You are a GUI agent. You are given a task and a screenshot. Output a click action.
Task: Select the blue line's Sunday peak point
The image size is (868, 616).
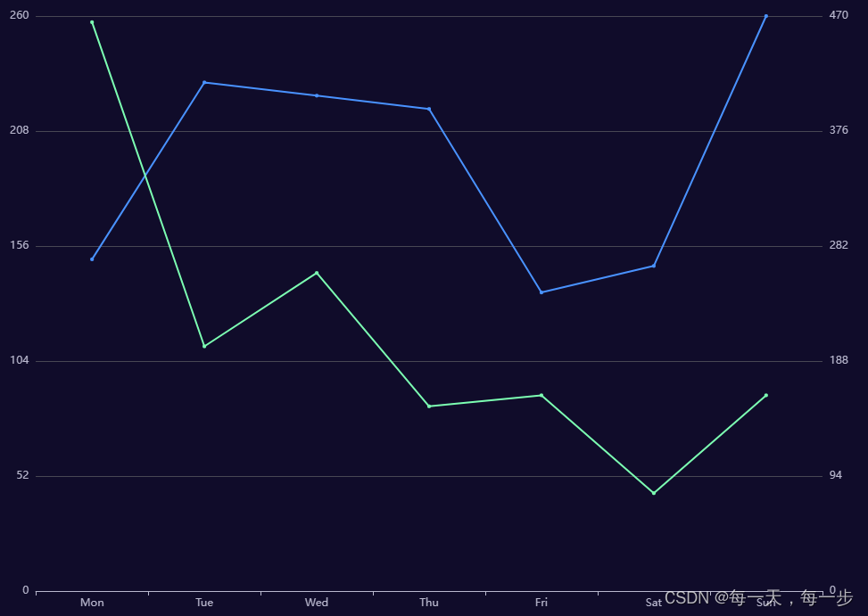point(766,15)
